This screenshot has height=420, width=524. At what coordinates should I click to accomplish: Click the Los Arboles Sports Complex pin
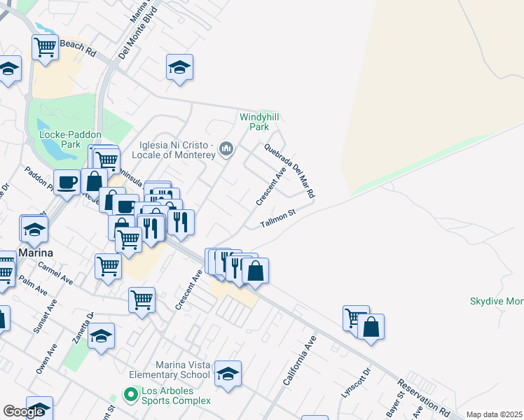coord(131,395)
